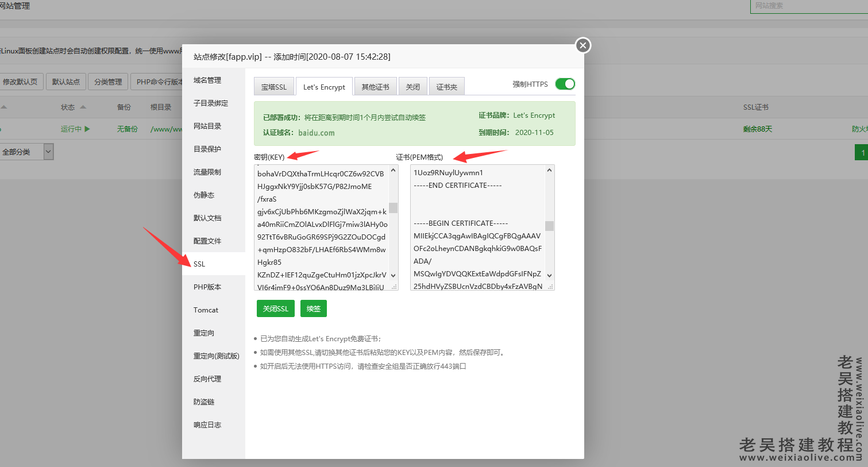Click the PEM certificate up scroll arrow
This screenshot has height=467, width=868.
549,169
